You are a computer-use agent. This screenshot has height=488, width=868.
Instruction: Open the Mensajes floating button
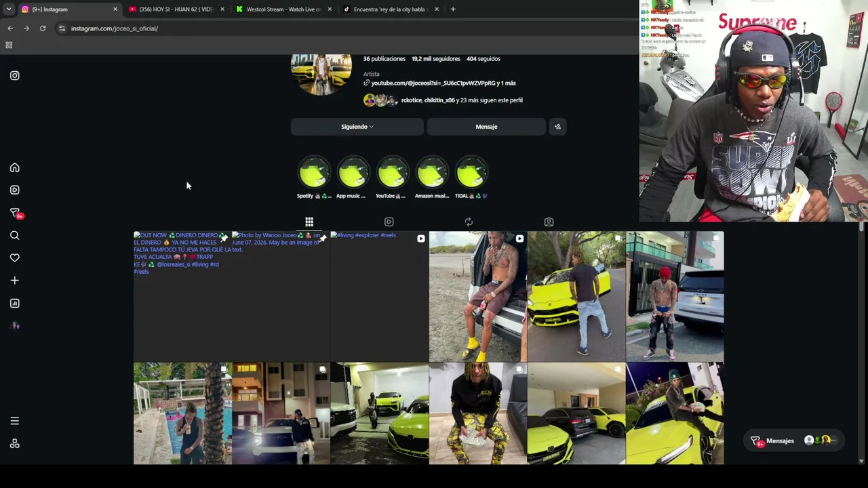[794, 441]
